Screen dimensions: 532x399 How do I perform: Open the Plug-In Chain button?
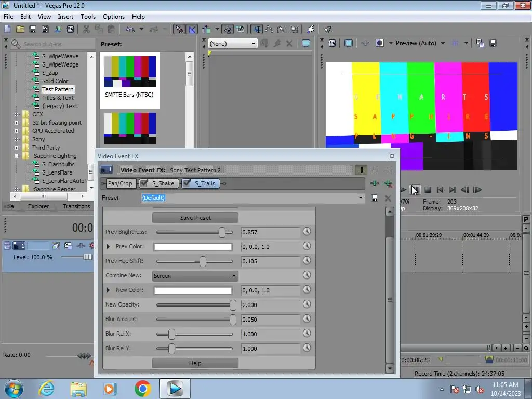pyautogui.click(x=375, y=183)
